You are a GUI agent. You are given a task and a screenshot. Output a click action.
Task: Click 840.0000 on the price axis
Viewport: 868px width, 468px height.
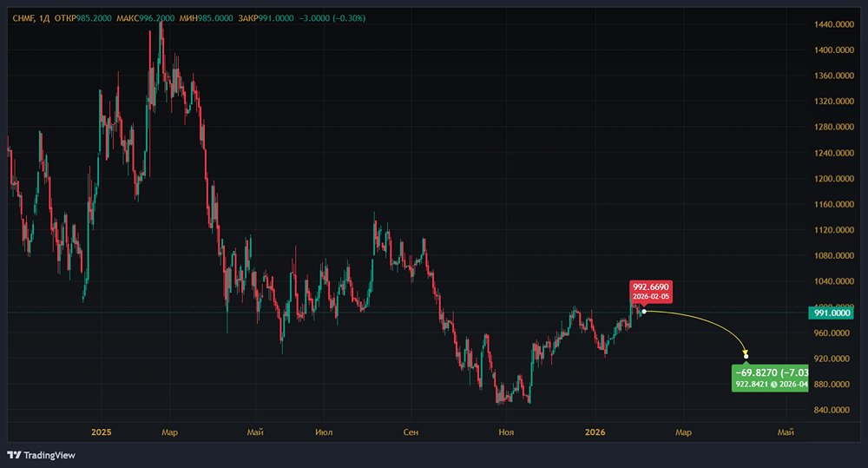coord(832,411)
